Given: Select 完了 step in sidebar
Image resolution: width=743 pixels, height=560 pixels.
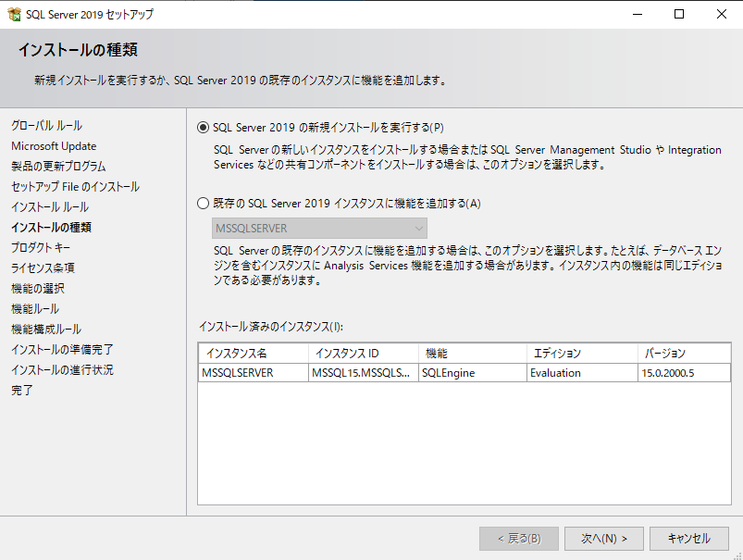Looking at the screenshot, I should click(22, 391).
